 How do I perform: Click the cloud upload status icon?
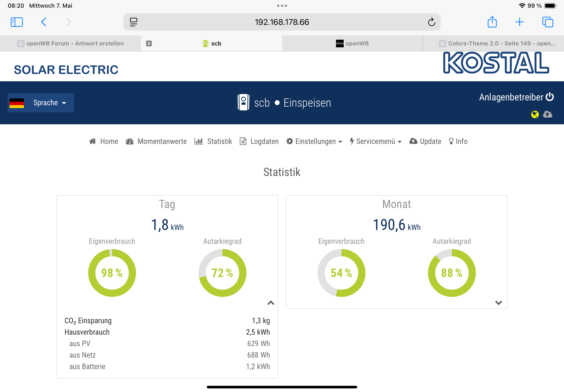point(548,114)
